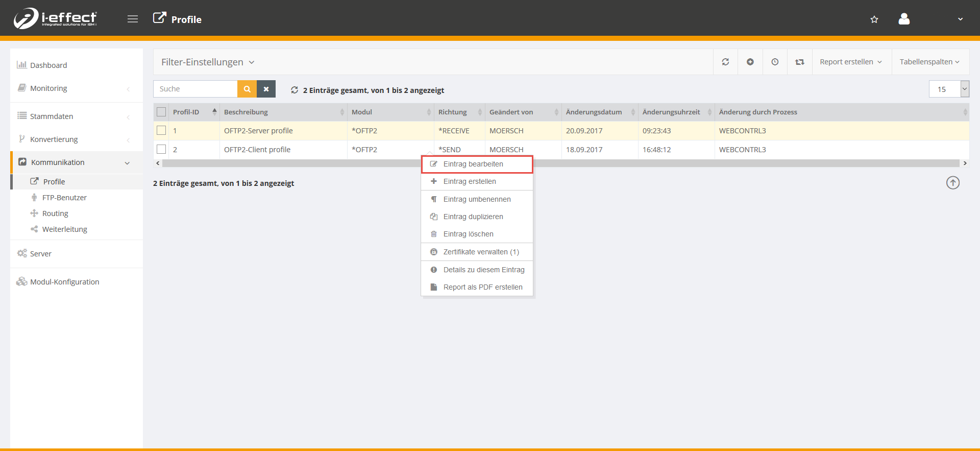Go to Dashboard in sidebar

pyautogui.click(x=48, y=65)
